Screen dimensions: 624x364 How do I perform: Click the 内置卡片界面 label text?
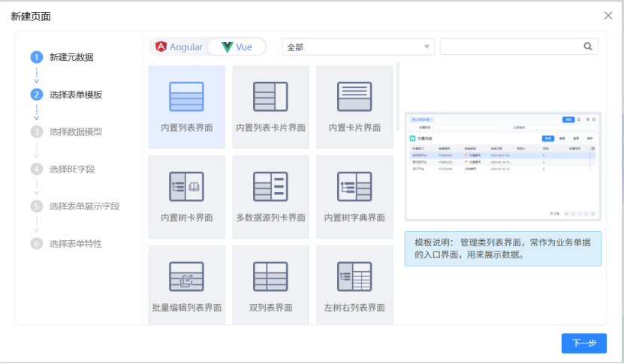pyautogui.click(x=354, y=128)
